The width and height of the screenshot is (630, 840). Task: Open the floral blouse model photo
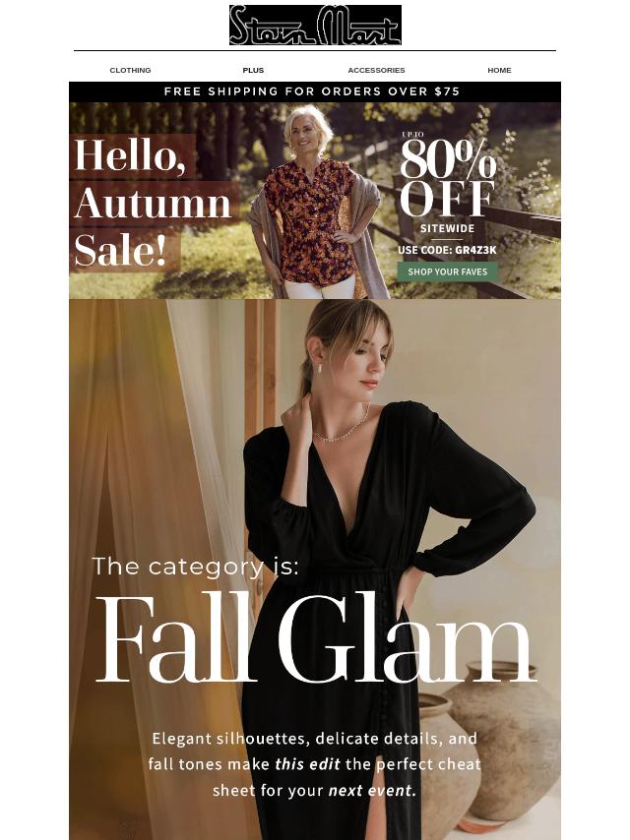click(317, 202)
